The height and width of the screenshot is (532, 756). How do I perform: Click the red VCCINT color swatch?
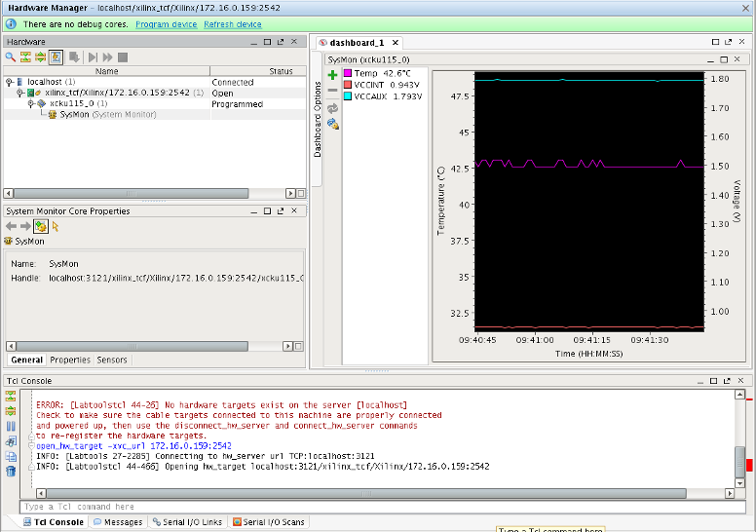[348, 85]
